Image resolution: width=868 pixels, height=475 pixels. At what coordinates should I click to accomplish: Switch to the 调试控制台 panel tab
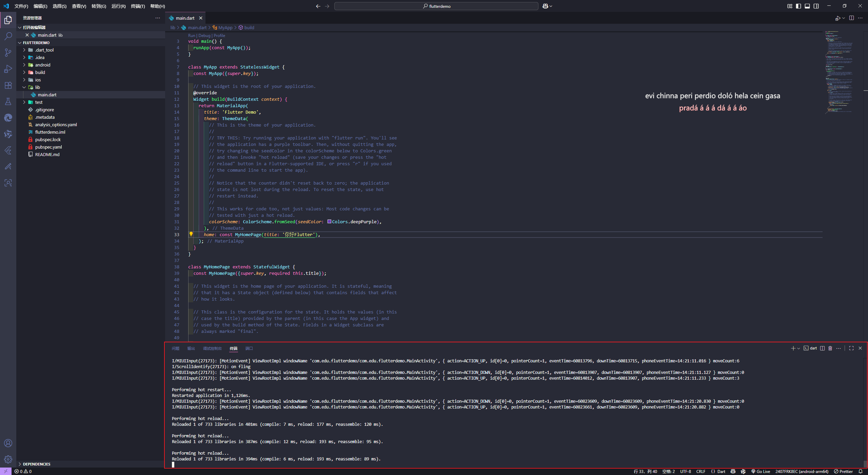[212, 348]
